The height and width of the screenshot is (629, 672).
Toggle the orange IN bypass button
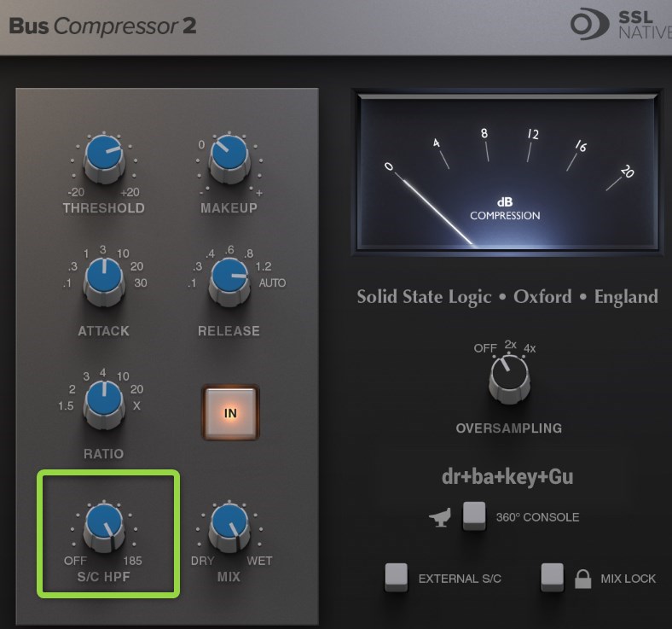229,413
